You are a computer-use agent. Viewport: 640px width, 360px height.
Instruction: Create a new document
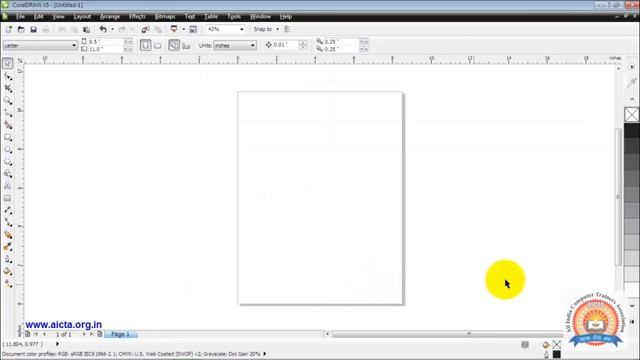pyautogui.click(x=9, y=29)
